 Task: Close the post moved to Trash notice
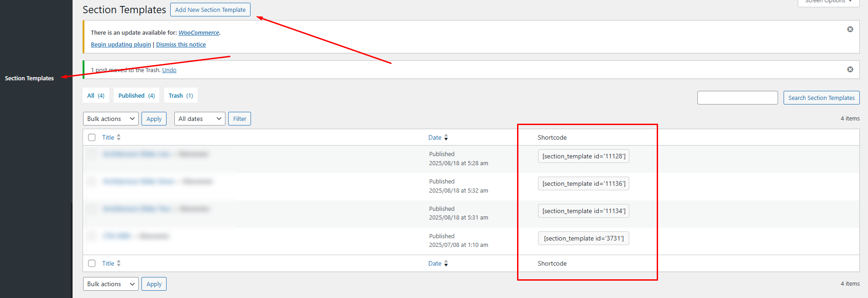coord(850,69)
